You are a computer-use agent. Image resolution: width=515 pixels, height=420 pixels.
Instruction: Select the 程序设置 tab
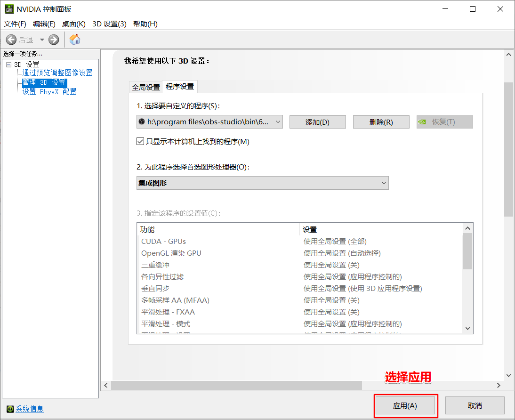tap(180, 87)
